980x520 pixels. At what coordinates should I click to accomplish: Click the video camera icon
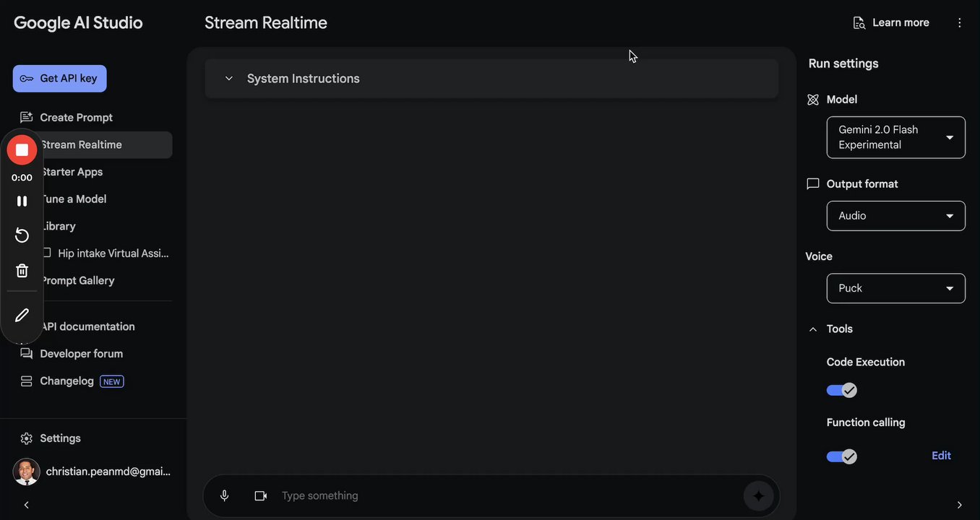tap(261, 495)
